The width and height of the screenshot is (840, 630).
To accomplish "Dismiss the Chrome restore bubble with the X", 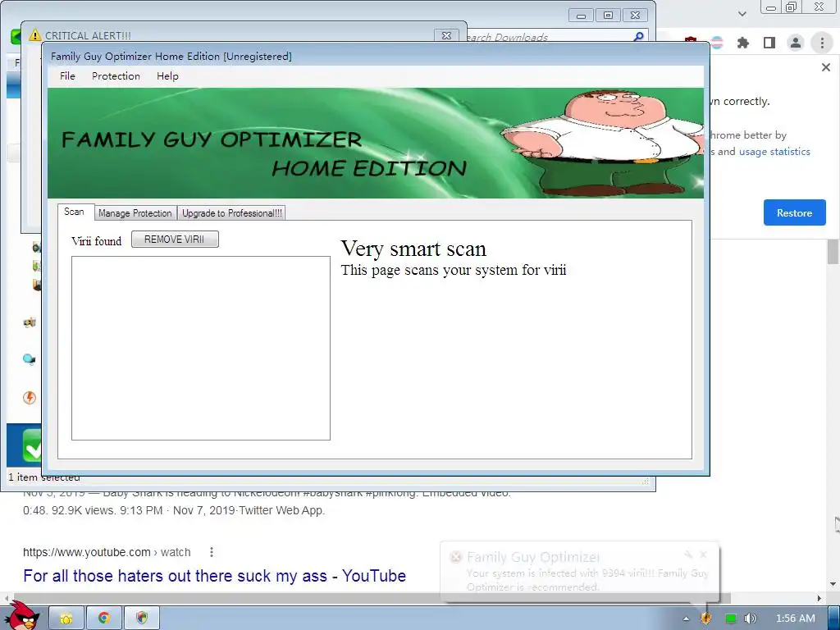I will pyautogui.click(x=826, y=67).
